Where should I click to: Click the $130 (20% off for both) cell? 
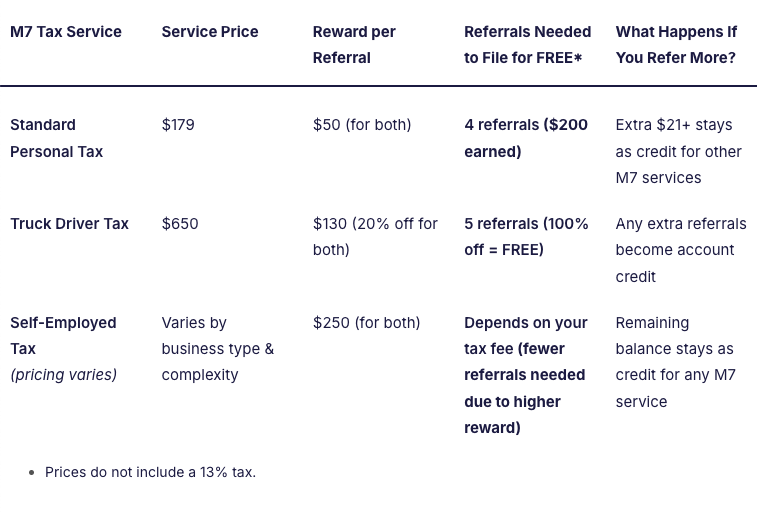click(375, 237)
